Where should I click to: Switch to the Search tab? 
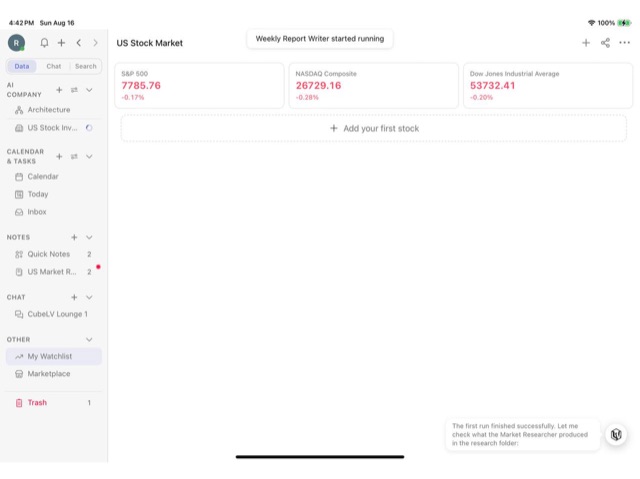86,66
